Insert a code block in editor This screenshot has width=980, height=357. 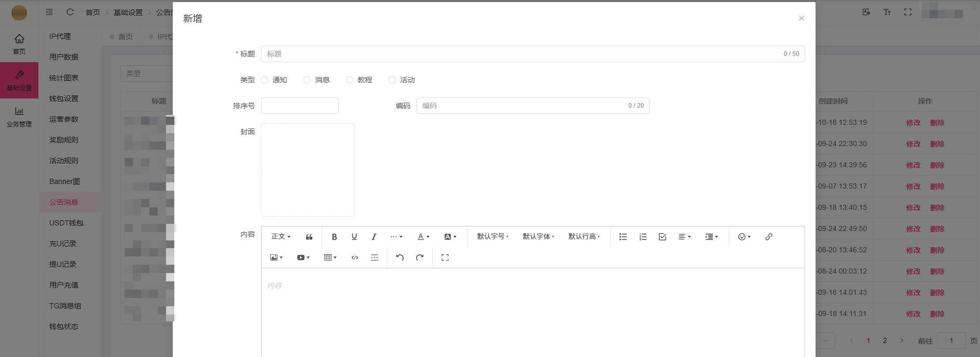355,258
